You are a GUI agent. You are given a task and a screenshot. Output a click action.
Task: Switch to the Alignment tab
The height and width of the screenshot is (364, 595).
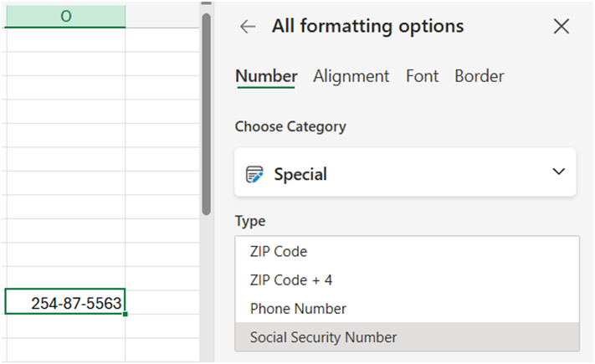point(351,76)
